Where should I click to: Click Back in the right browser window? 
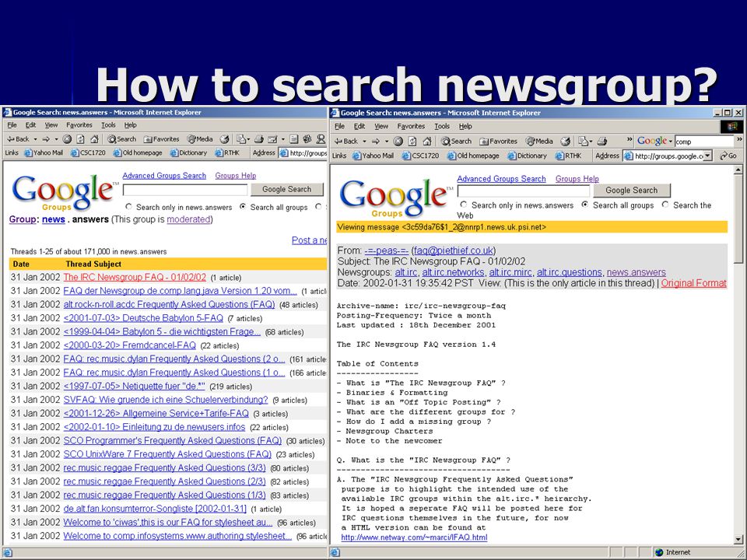pos(346,141)
